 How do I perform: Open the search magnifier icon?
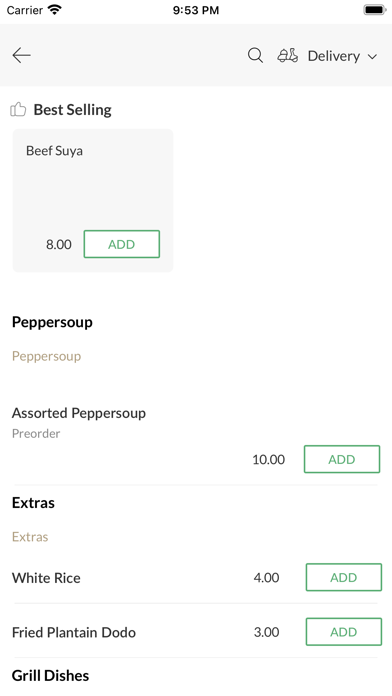pos(255,56)
